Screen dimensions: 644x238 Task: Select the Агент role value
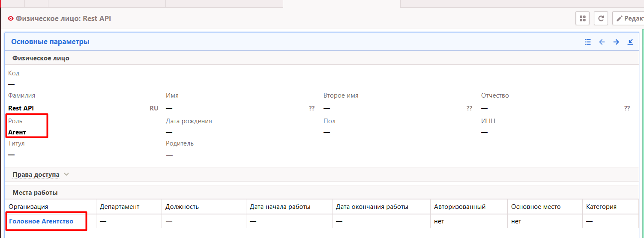point(17,132)
